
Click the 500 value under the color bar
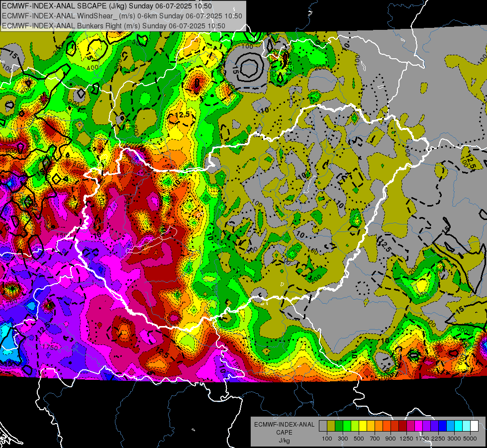coord(359,439)
